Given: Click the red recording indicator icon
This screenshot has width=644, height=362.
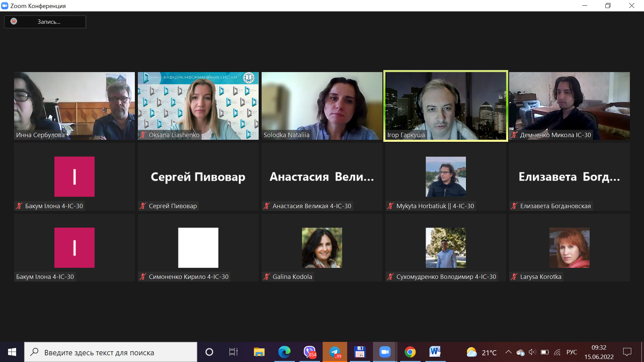Looking at the screenshot, I should pyautogui.click(x=14, y=21).
